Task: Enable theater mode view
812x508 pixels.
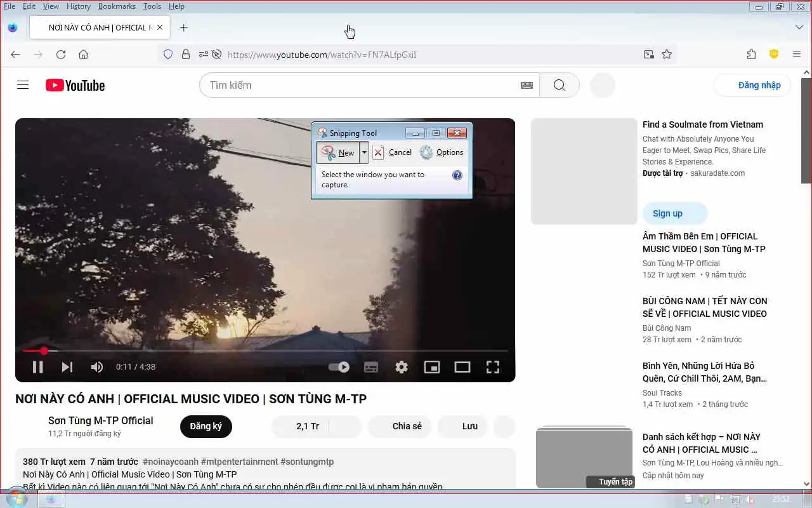Action: (x=462, y=367)
